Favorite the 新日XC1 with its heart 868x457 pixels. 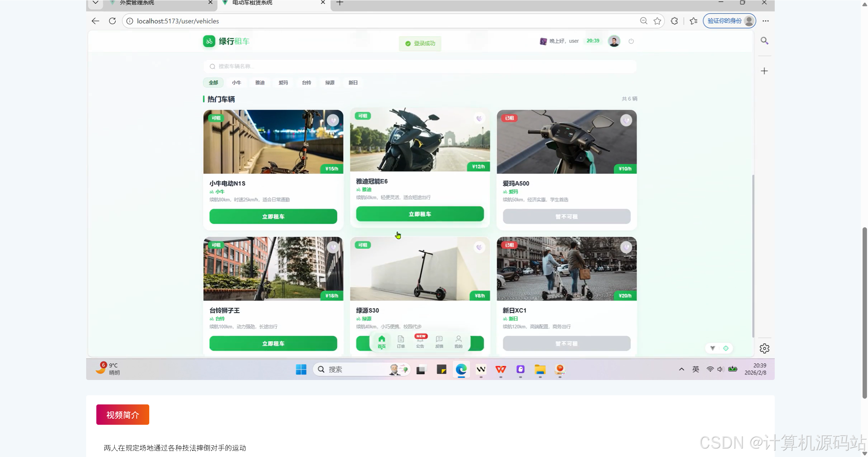[626, 247]
